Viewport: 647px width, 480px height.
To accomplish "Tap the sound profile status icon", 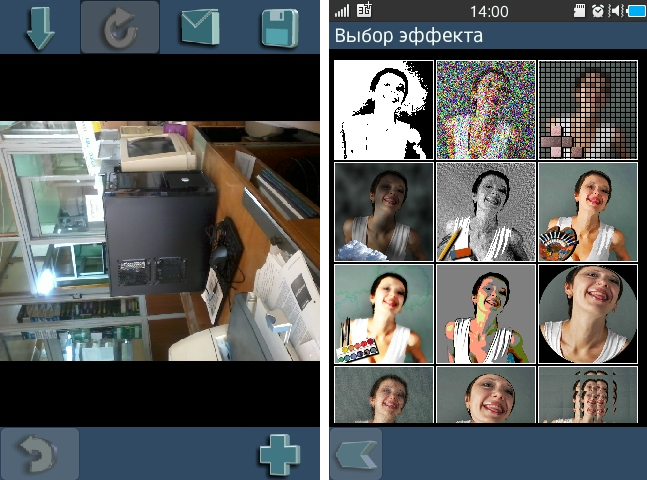I will pos(615,11).
